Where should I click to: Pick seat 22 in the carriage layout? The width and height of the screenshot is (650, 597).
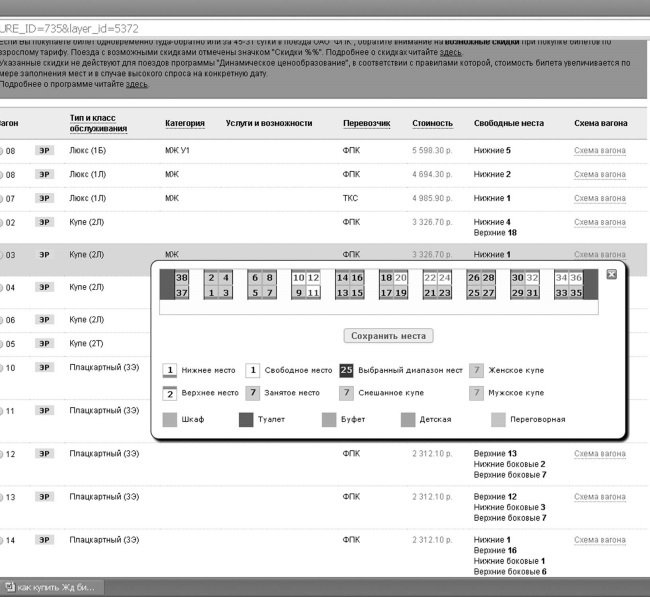(430, 278)
